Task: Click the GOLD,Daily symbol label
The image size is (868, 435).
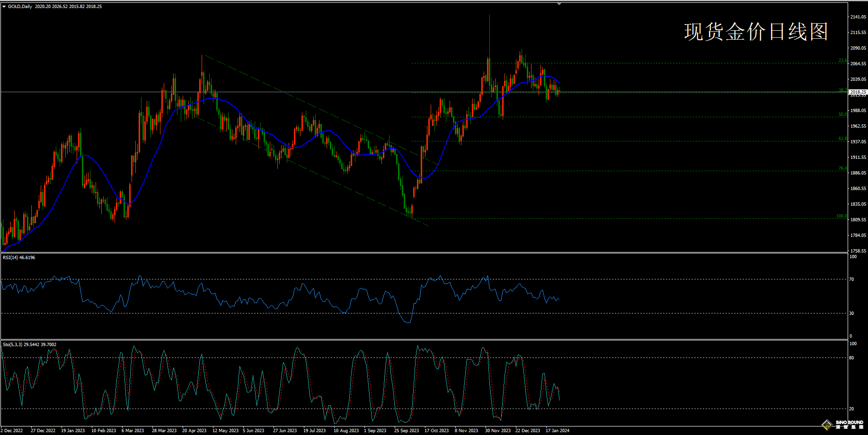Action: 20,7
